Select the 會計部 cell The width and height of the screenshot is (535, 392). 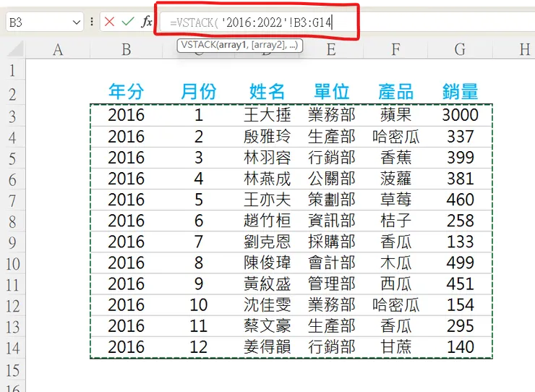331,263
